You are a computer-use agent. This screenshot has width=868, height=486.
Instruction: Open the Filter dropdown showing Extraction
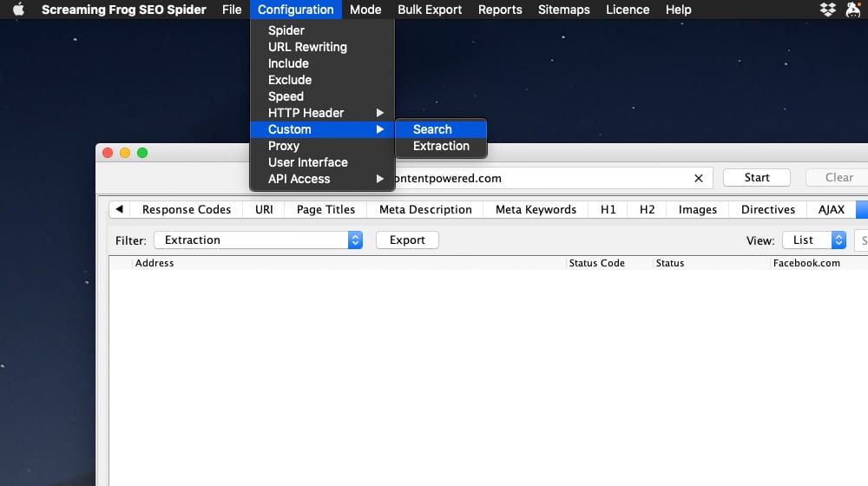[258, 240]
